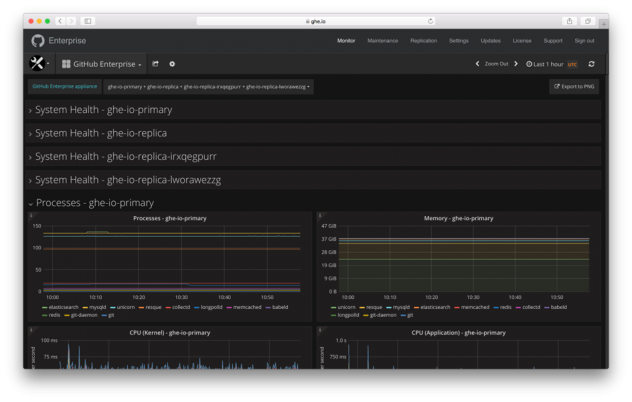Shift time range forward with right arrow
The image size is (632, 402).
[516, 64]
